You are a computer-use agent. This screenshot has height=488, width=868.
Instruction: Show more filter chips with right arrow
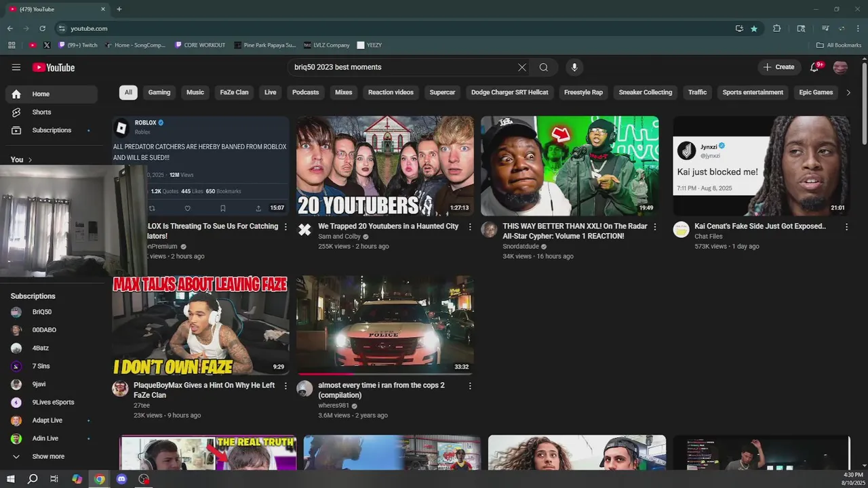tap(848, 92)
